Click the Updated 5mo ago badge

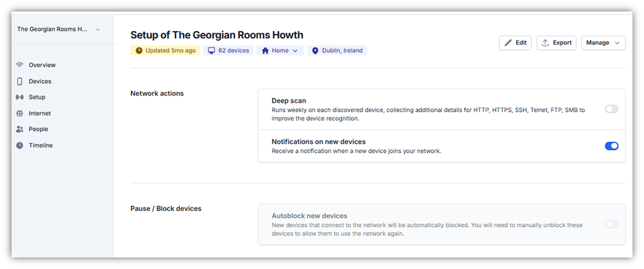pyautogui.click(x=165, y=51)
